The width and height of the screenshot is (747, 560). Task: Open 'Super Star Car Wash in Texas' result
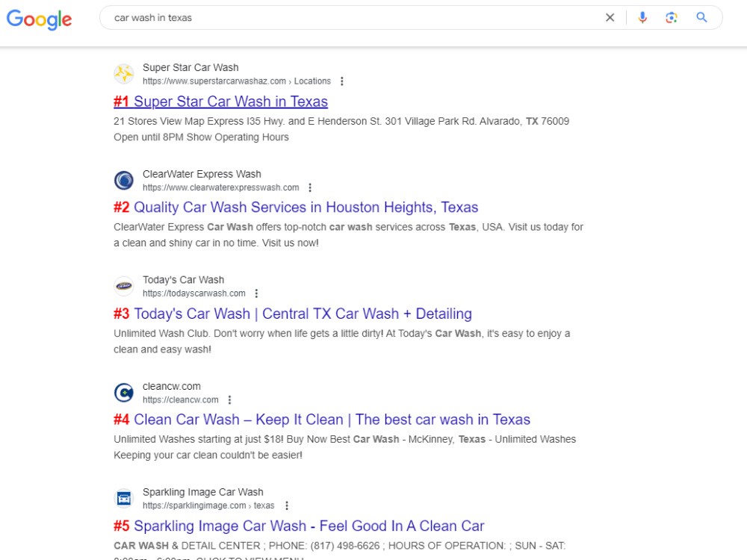pyautogui.click(x=220, y=102)
